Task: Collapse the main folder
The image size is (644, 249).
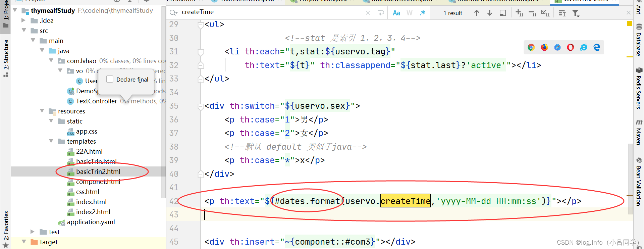Action: pos(33,41)
